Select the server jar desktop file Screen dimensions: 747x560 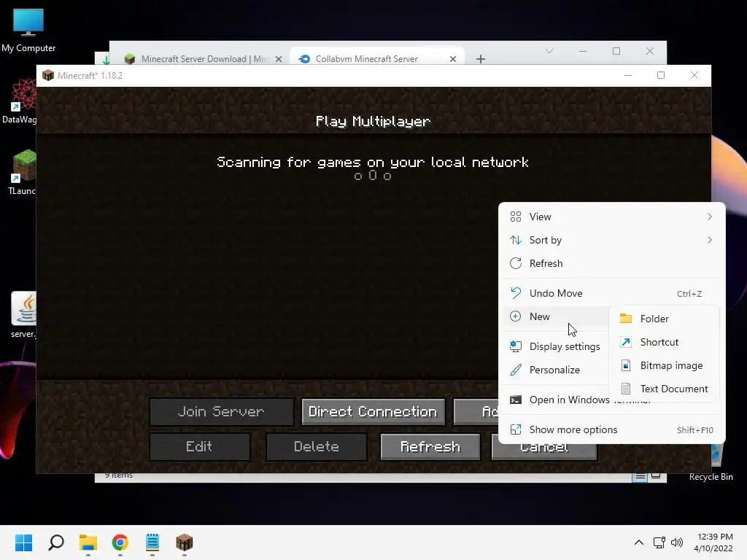[x=23, y=315]
